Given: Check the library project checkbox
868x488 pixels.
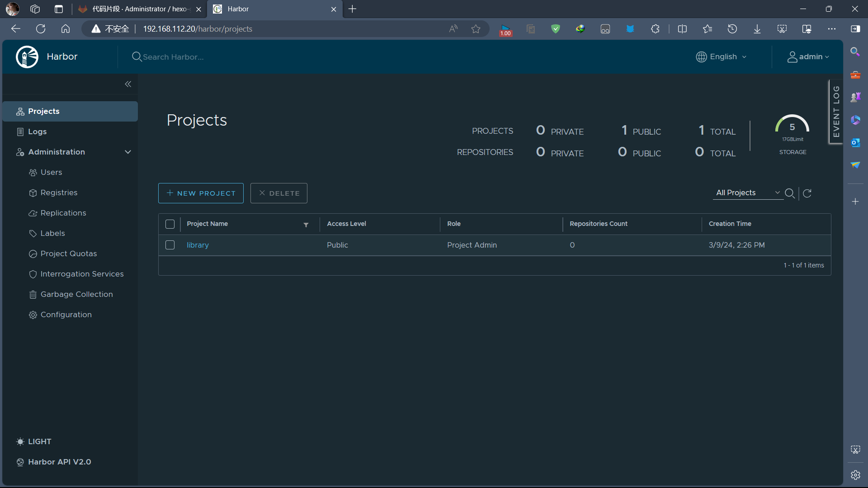Looking at the screenshot, I should click(170, 245).
